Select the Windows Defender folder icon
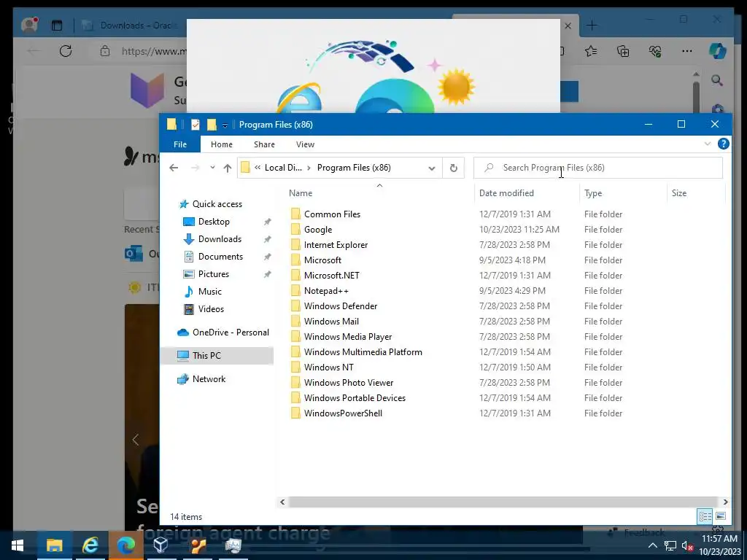This screenshot has height=560, width=747. pyautogui.click(x=295, y=306)
